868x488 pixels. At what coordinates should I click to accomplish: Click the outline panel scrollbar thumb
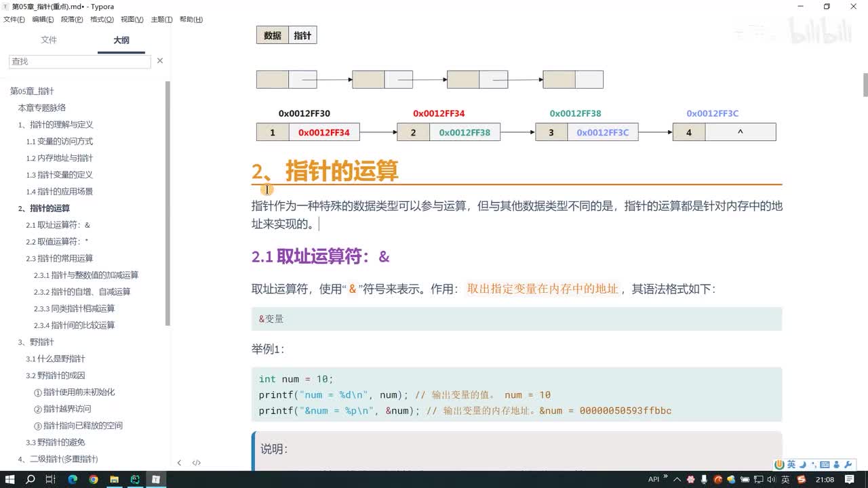point(167,203)
